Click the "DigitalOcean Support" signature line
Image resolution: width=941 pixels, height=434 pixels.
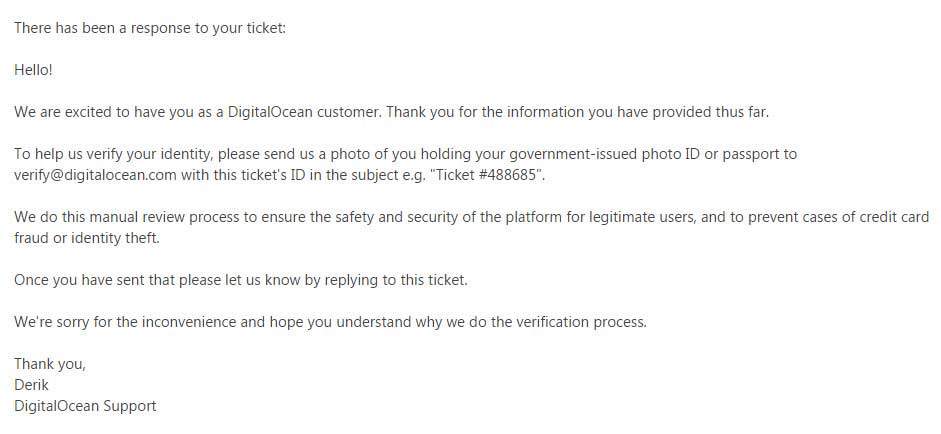pyautogui.click(x=85, y=406)
